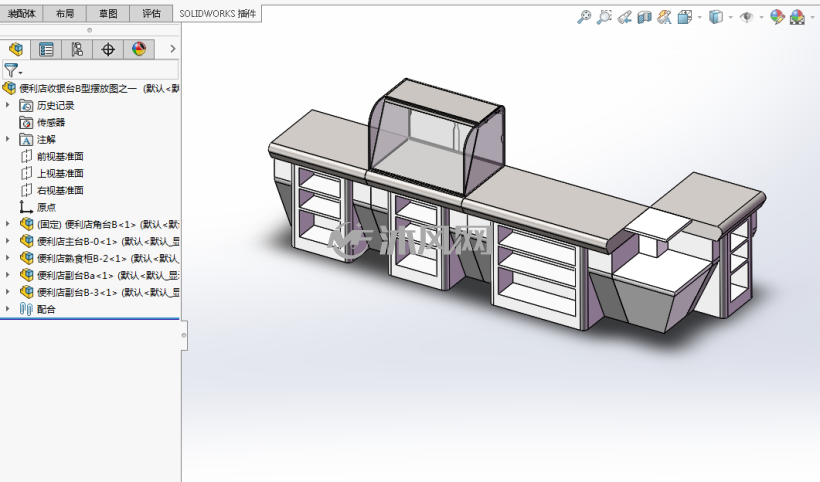This screenshot has height=482, width=820.
Task: Switch to the DimXpertManager crosshair tab
Action: (108, 49)
